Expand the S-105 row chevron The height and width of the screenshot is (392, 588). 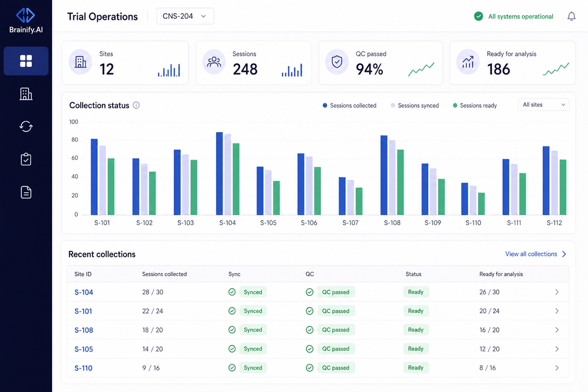(x=557, y=349)
